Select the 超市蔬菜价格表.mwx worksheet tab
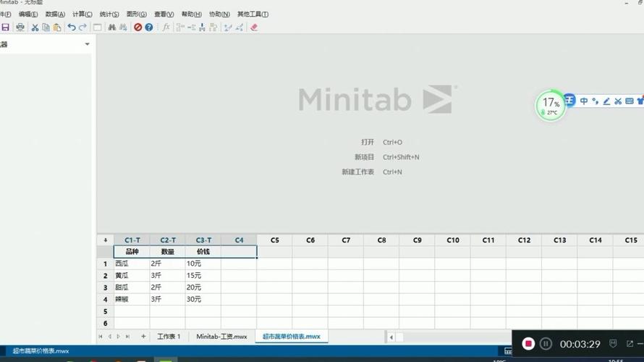The image size is (644, 362). click(291, 336)
